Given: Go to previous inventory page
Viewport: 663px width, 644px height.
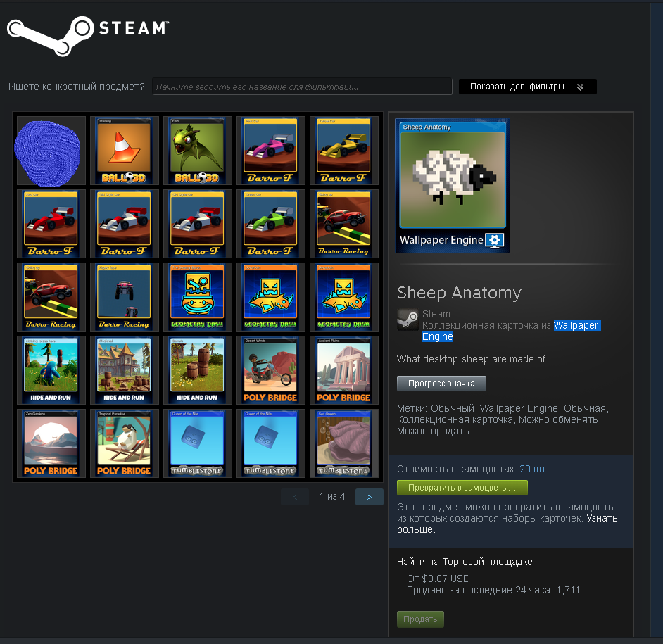Looking at the screenshot, I should point(295,497).
